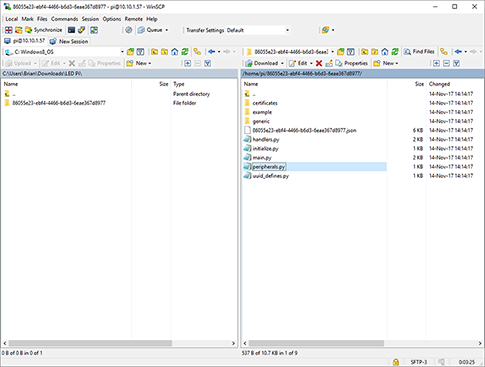Click local panel Synchronize Browsing chain icon
485x367 pixels.
[197, 52]
